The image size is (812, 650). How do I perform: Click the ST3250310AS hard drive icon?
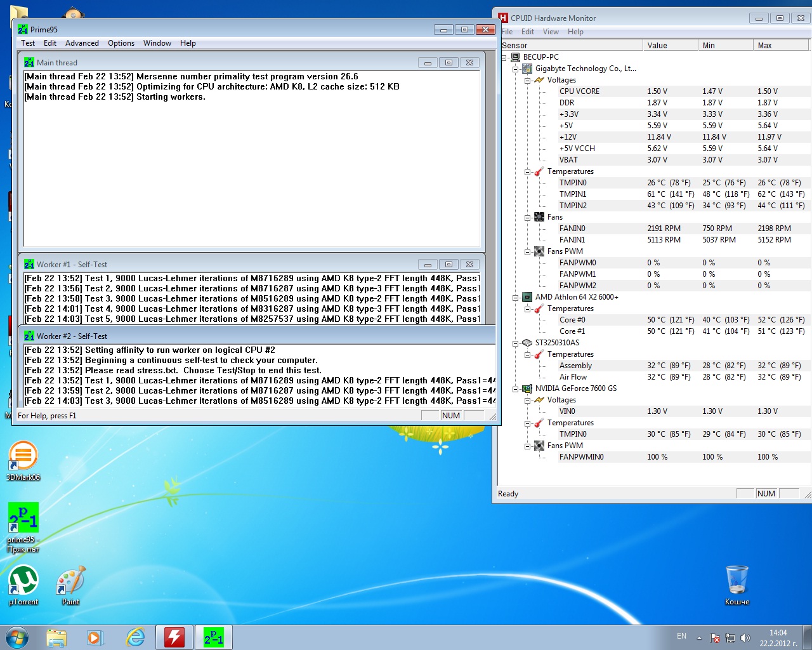527,343
